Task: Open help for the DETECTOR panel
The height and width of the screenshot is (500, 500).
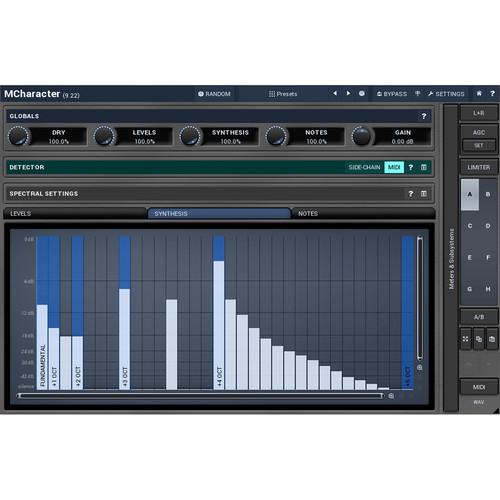Action: (411, 167)
